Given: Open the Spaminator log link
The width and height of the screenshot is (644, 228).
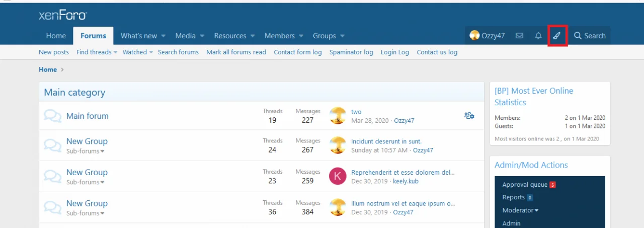Looking at the screenshot, I should click(351, 52).
